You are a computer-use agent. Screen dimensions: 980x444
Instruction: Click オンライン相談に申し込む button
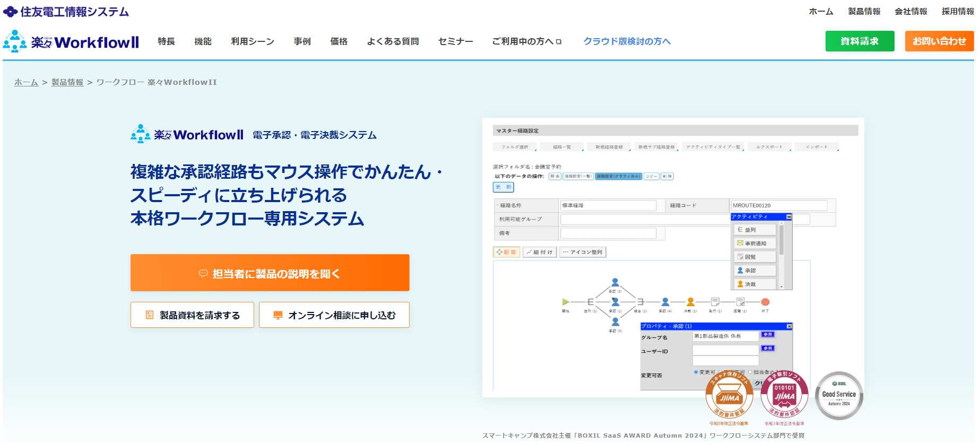pos(334,315)
